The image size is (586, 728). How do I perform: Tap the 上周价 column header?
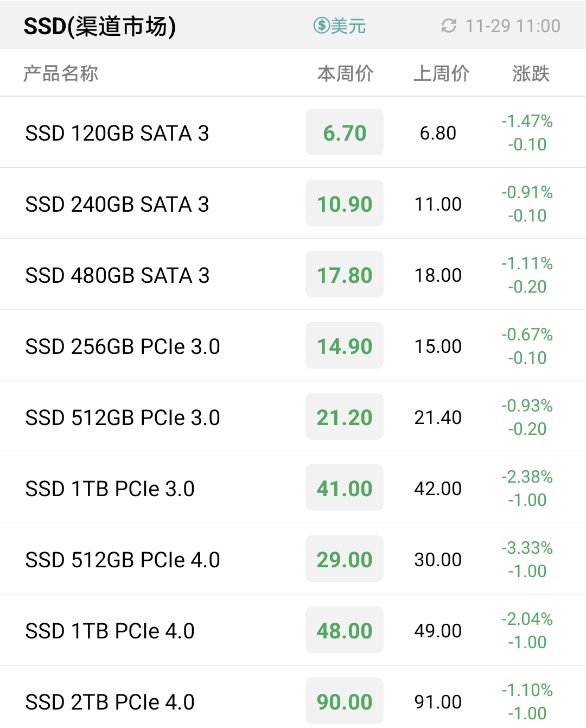pyautogui.click(x=441, y=73)
